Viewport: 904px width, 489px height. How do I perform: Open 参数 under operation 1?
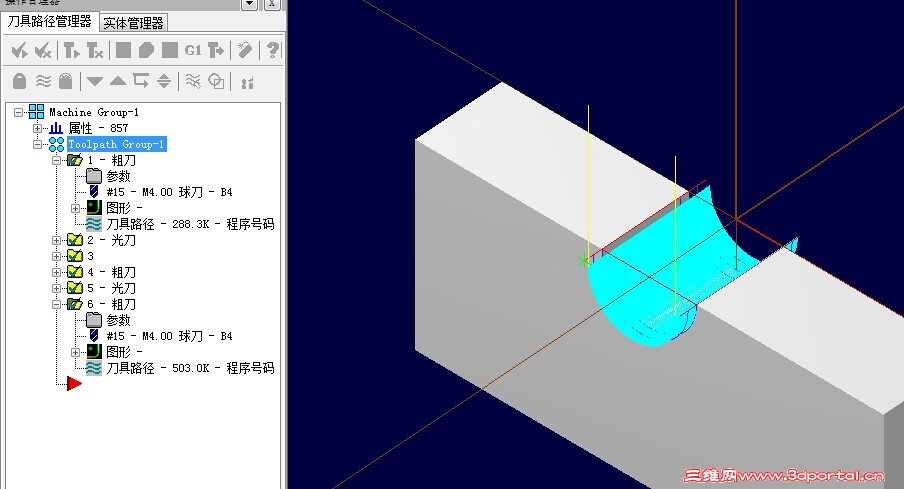pyautogui.click(x=118, y=176)
